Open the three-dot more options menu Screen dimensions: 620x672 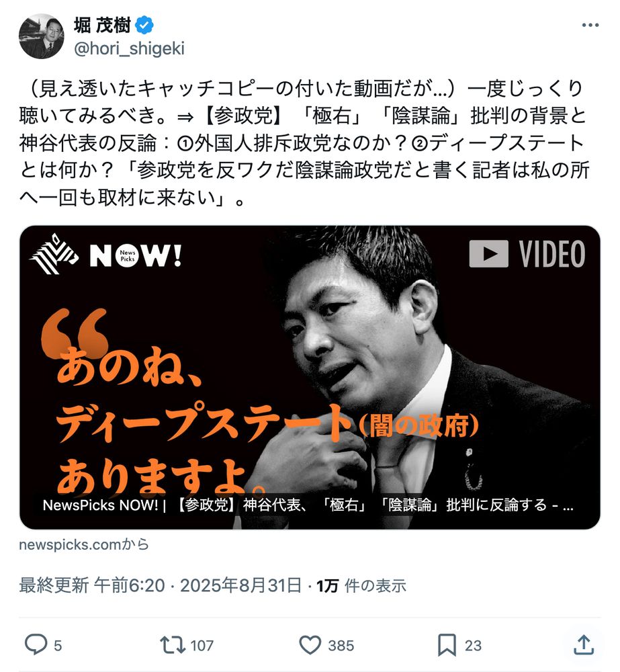click(x=590, y=26)
